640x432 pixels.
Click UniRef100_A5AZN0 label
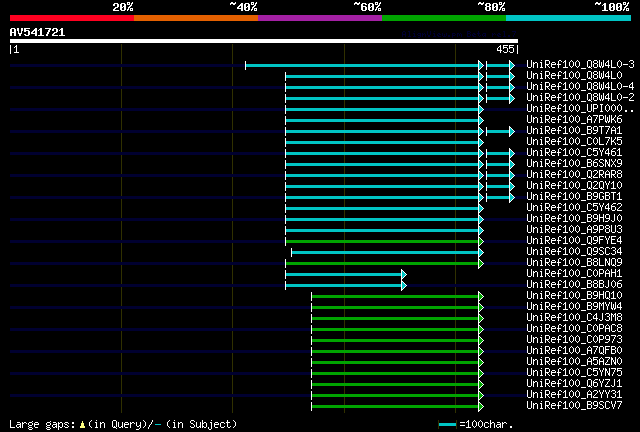point(574,362)
